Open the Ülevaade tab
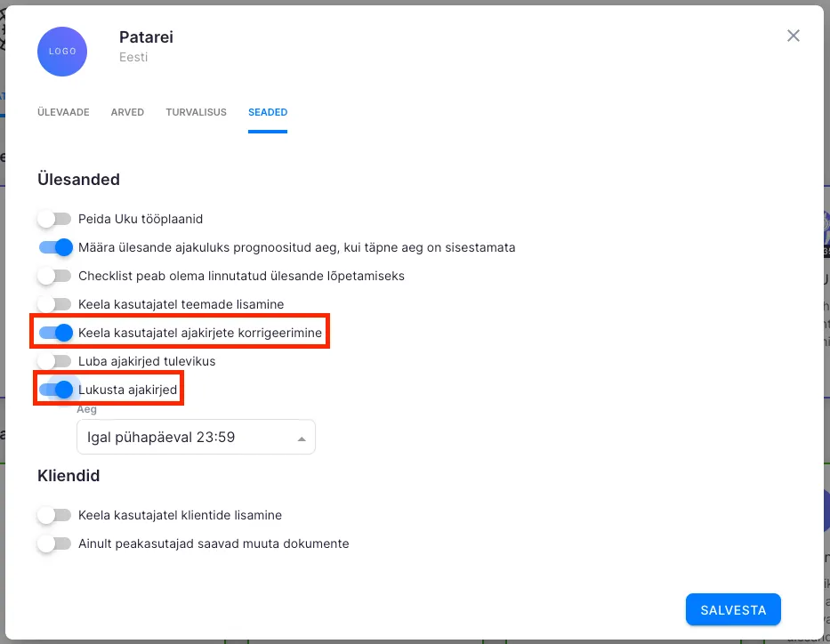The height and width of the screenshot is (644, 830). pos(63,113)
